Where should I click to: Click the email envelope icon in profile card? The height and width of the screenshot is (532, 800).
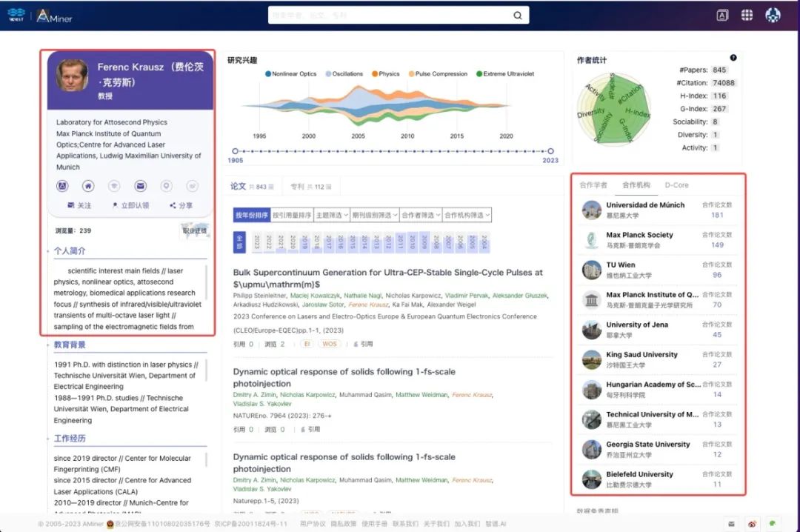(x=140, y=186)
